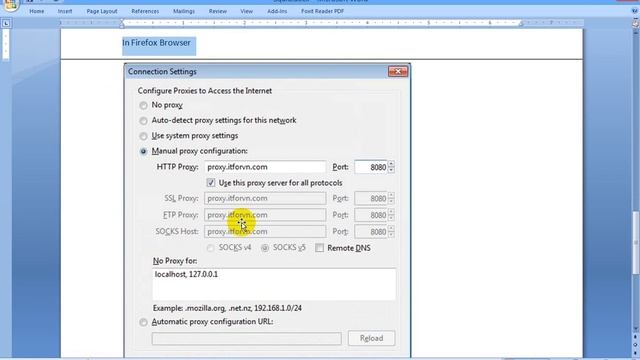Select Manual proxy configuration radio button
Viewport: 640px width, 360px height.
tap(143, 151)
